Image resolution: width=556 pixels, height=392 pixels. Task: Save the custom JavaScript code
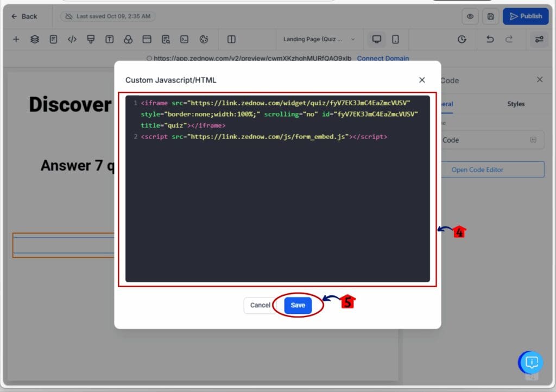pos(298,305)
